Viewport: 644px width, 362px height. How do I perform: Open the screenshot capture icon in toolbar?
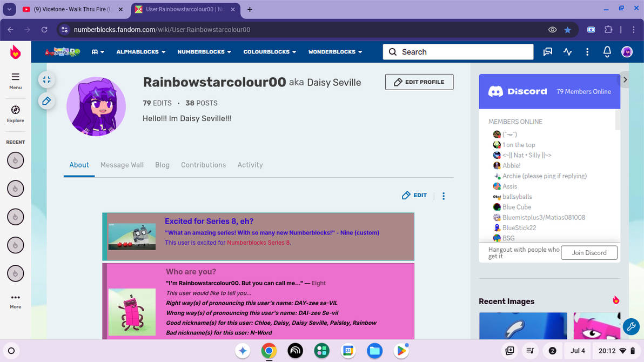(591, 30)
